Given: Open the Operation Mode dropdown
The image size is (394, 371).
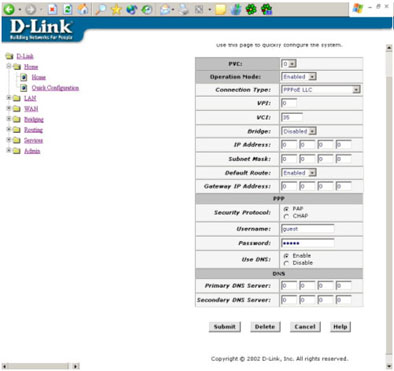Looking at the screenshot, I should (299, 77).
